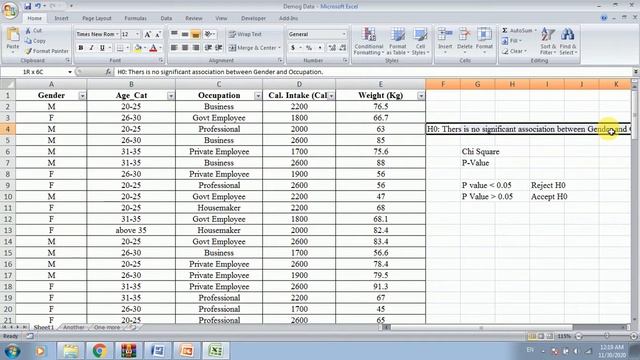
Task: Open Format cells menu in Cells group
Action: click(x=484, y=40)
